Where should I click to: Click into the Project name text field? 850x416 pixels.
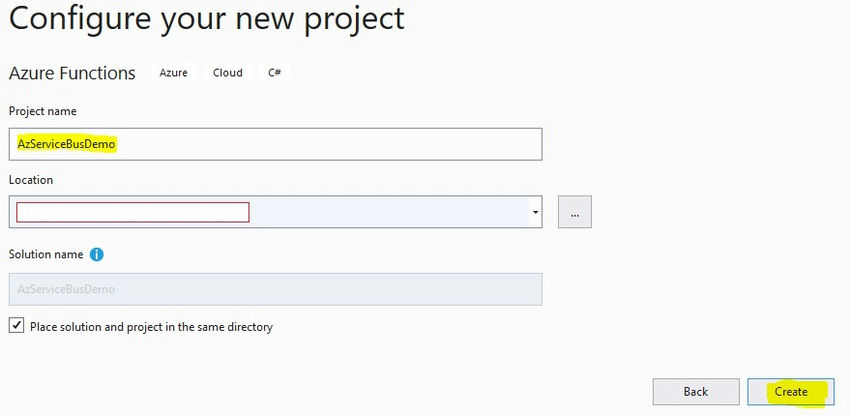coord(300,144)
